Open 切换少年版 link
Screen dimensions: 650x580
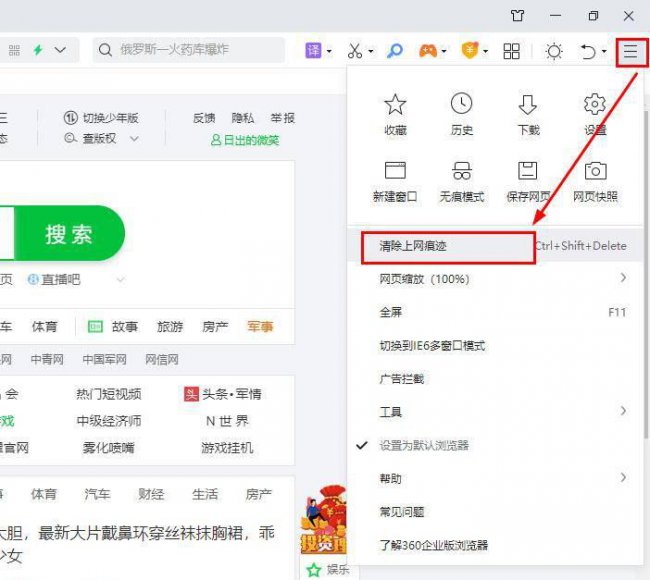pyautogui.click(x=101, y=118)
